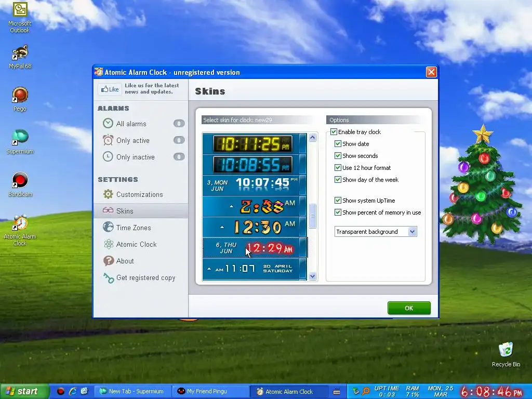Image resolution: width=532 pixels, height=399 pixels.
Task: Click the About question mark icon
Action: point(108,261)
